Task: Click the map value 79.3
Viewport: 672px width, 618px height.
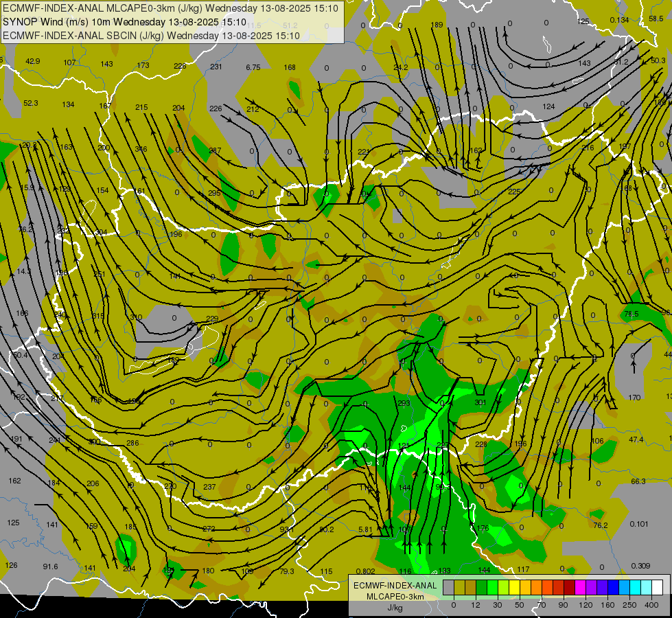Action: click(x=287, y=571)
